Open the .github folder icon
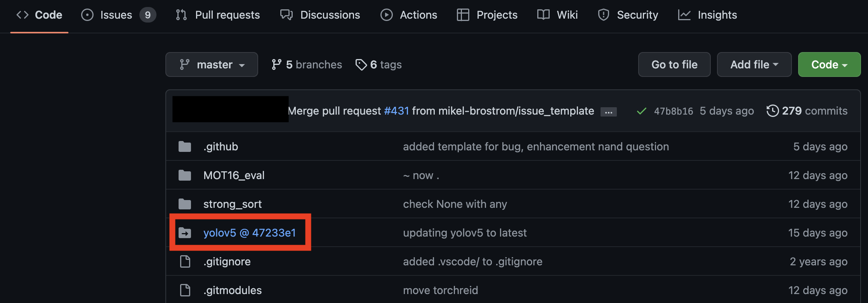The height and width of the screenshot is (303, 868). (185, 146)
